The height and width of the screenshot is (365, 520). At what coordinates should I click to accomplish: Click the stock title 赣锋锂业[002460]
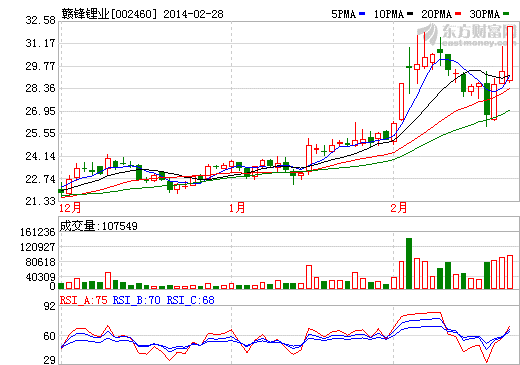coord(109,14)
